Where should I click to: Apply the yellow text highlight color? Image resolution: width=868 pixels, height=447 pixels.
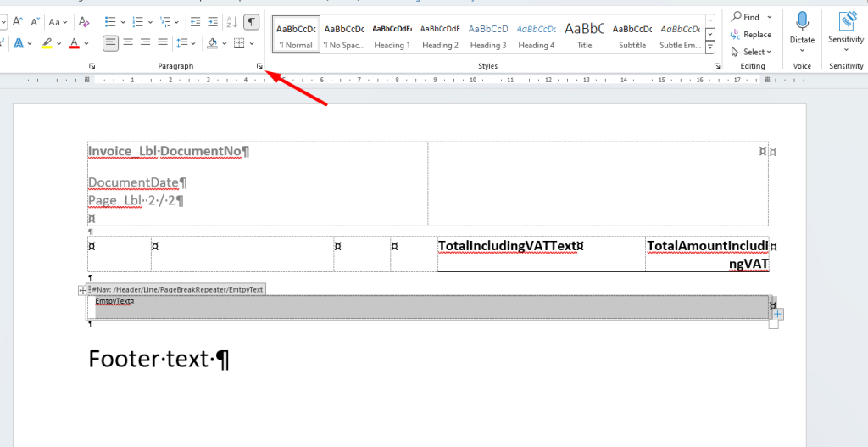[x=46, y=42]
